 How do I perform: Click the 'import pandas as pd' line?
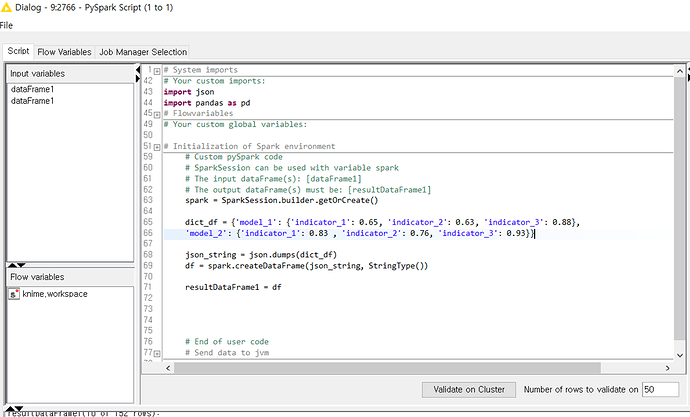(207, 103)
